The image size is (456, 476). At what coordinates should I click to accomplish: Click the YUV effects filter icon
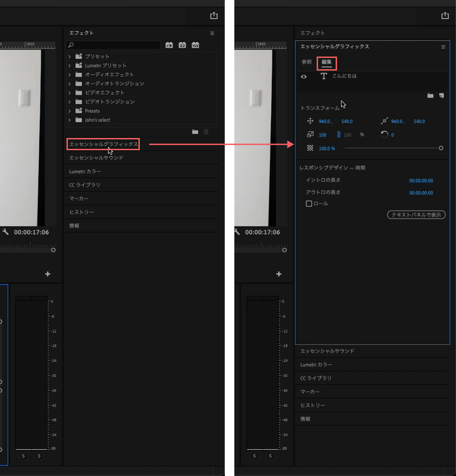[x=195, y=45]
